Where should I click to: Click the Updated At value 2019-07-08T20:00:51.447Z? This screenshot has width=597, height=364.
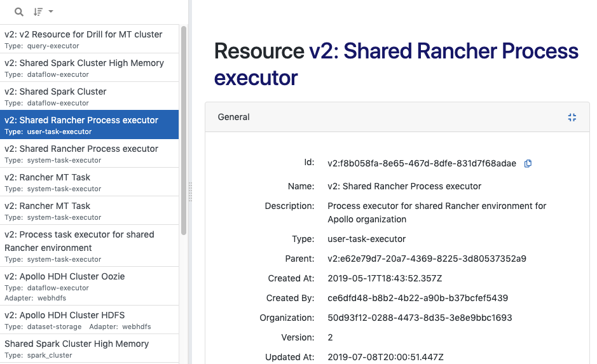coord(385,357)
